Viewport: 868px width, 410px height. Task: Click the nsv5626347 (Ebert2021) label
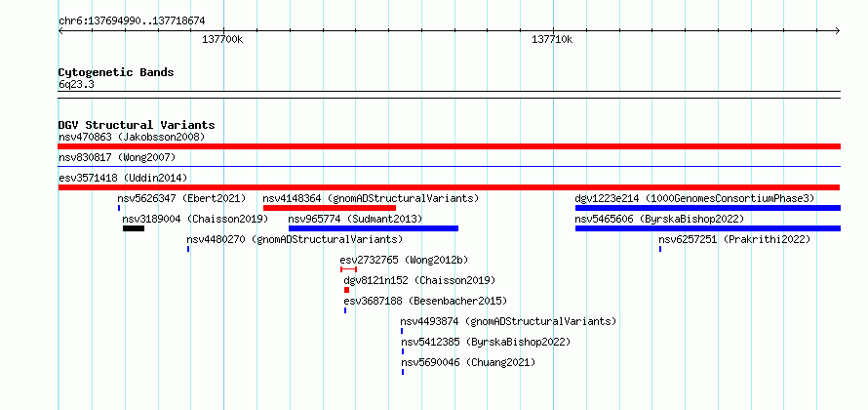click(x=181, y=198)
